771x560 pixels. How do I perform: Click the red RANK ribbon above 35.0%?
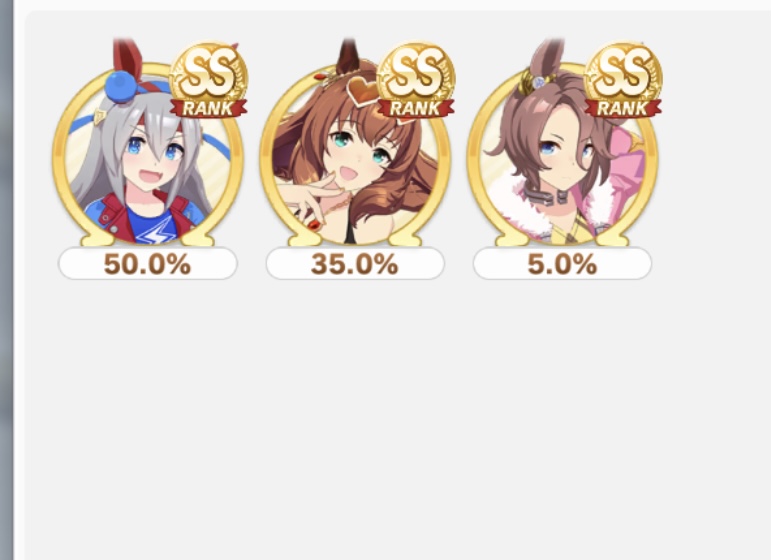[416, 108]
